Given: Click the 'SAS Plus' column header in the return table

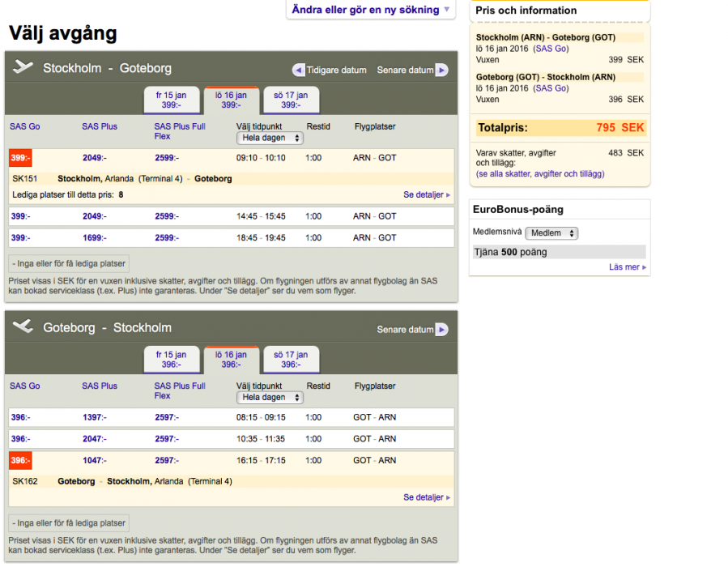Looking at the screenshot, I should (x=100, y=386).
